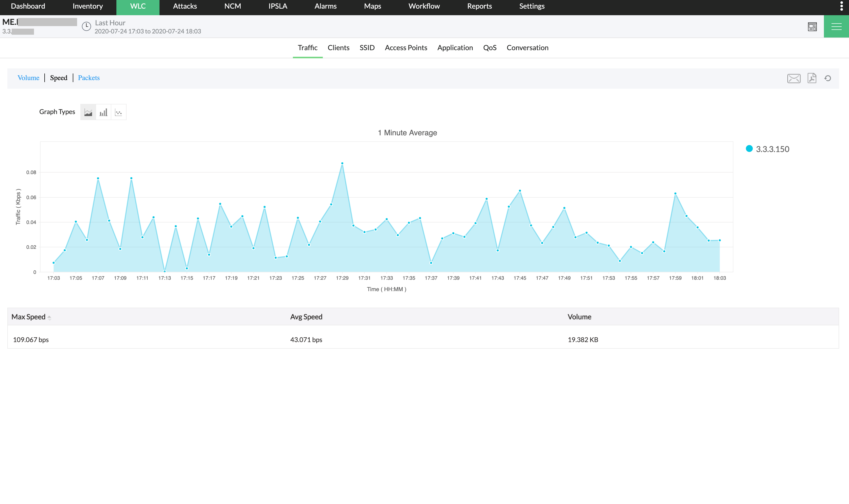Click the clock icon beside Last Hour
The width and height of the screenshot is (849, 504).
click(x=86, y=27)
